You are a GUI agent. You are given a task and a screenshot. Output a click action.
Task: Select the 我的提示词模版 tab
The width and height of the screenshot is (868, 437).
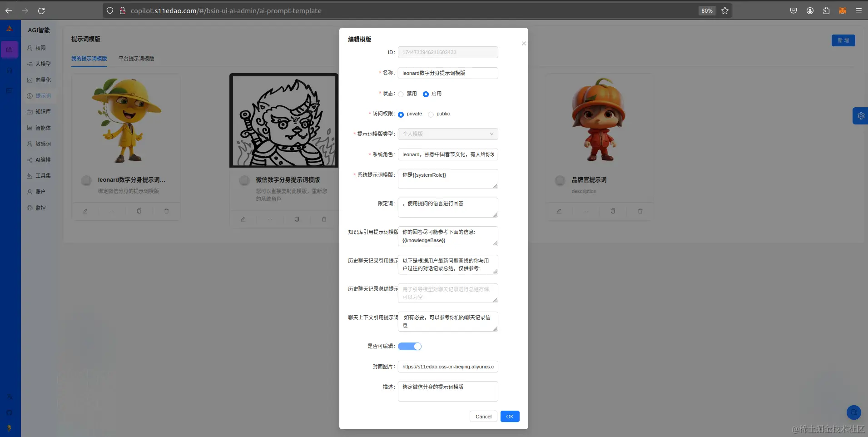89,58
